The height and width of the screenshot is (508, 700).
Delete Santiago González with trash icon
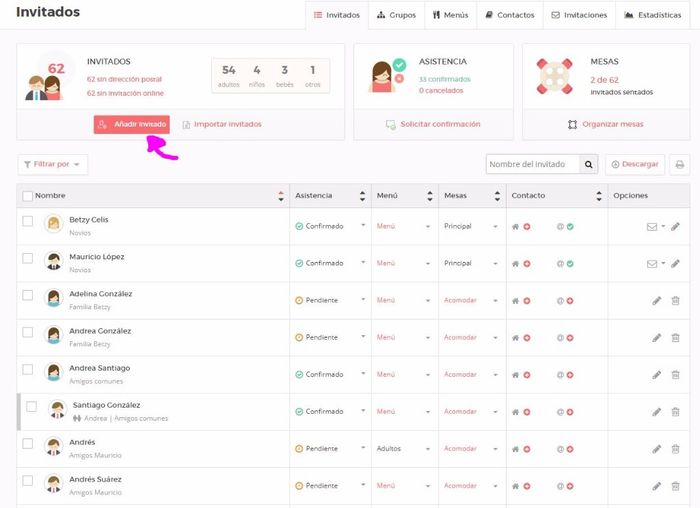tap(675, 412)
